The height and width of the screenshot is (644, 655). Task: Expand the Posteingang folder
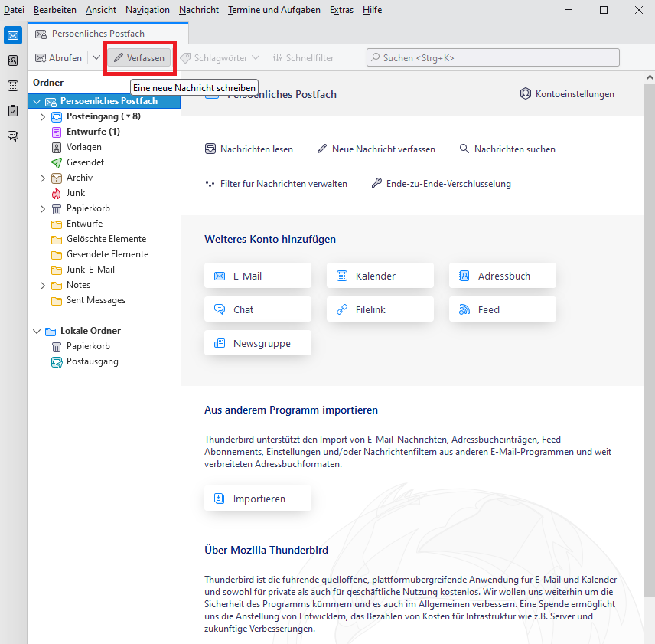click(43, 117)
